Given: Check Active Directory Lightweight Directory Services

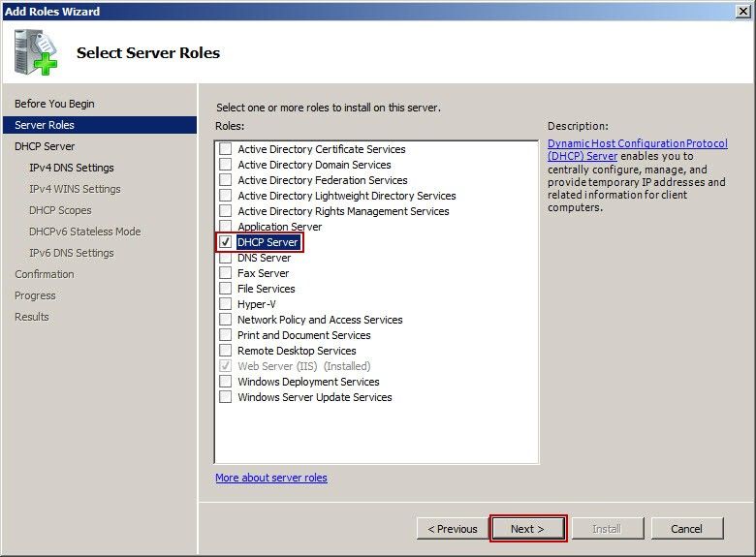Looking at the screenshot, I should pos(225,195).
